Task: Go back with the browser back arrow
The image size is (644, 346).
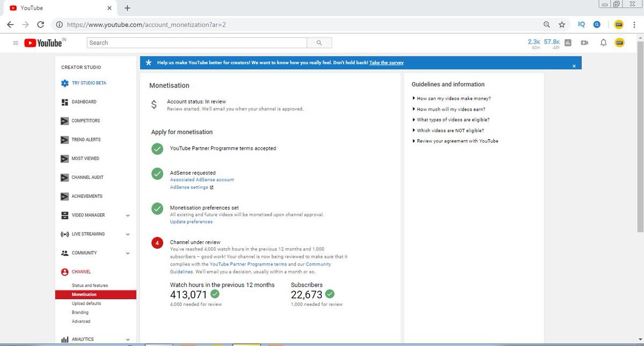Action: [10, 24]
